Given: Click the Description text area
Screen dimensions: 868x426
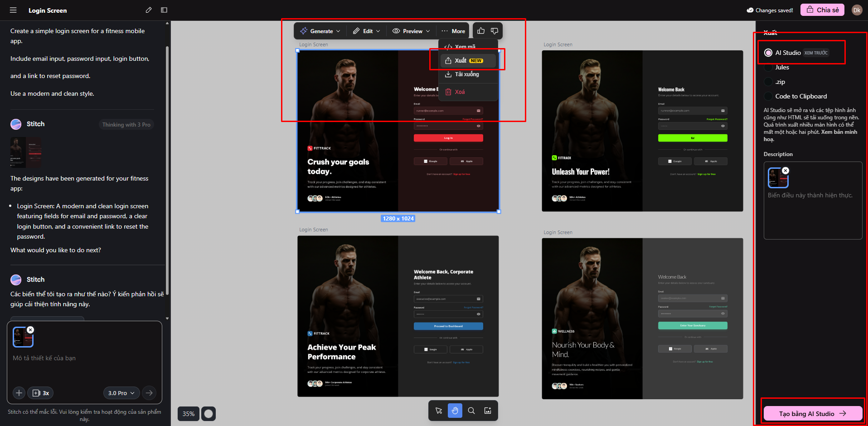Looking at the screenshot, I should point(812,213).
